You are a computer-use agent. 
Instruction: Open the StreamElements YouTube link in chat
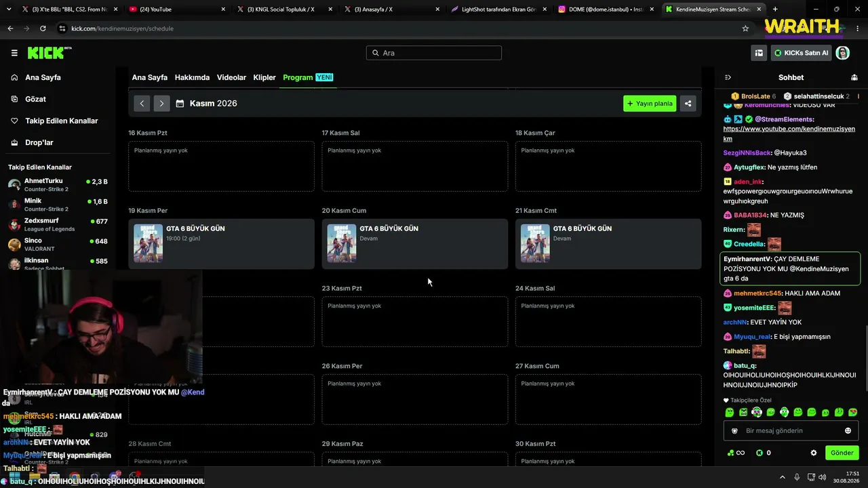789,134
